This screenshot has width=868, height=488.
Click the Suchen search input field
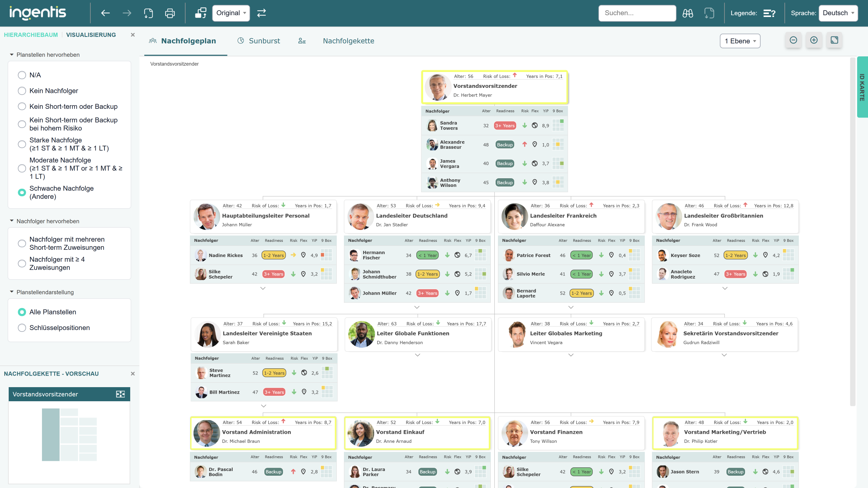[637, 13]
